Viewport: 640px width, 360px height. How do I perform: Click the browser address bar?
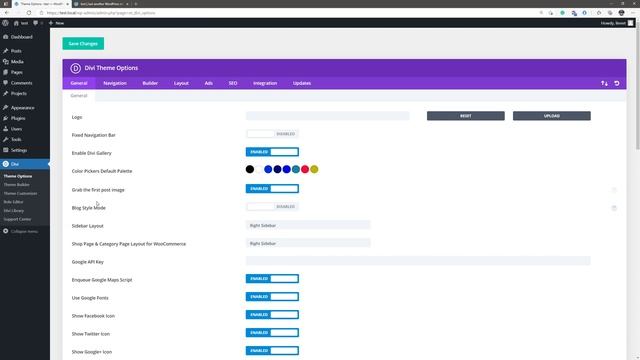tap(286, 13)
